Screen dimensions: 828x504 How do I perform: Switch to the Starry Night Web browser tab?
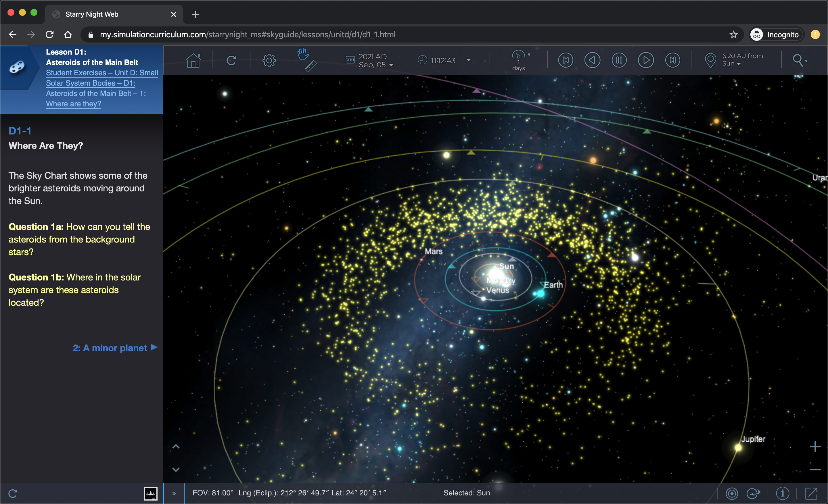click(x=91, y=14)
